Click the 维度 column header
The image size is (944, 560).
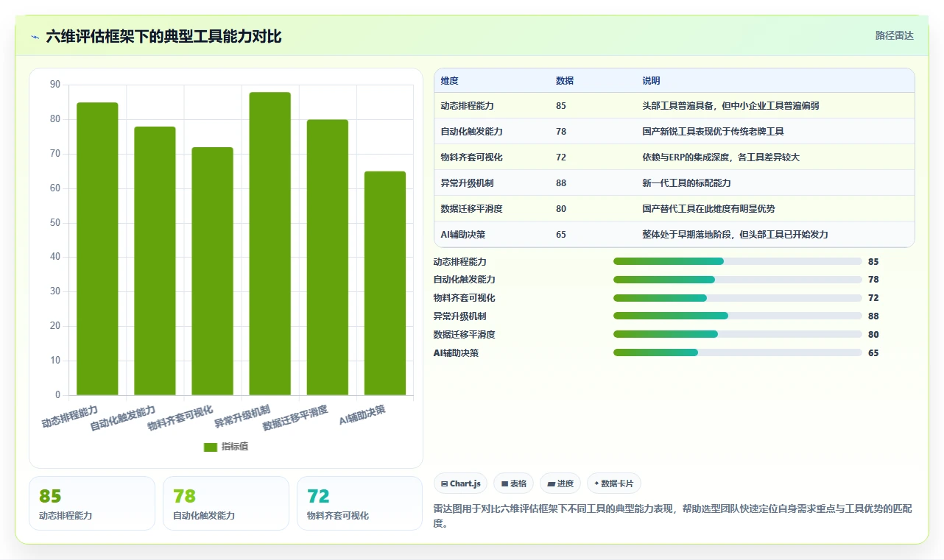[449, 81]
